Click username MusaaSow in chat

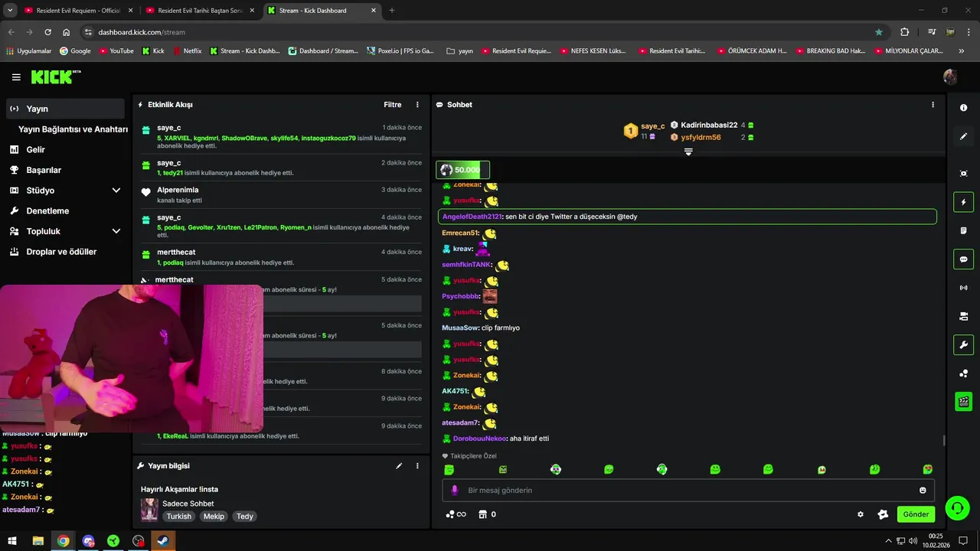point(460,328)
